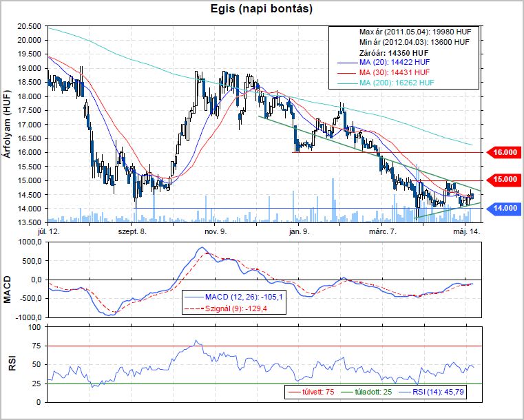Select the "Max ár (2011.05.04): 19980 HUF" legend line

tap(415, 32)
